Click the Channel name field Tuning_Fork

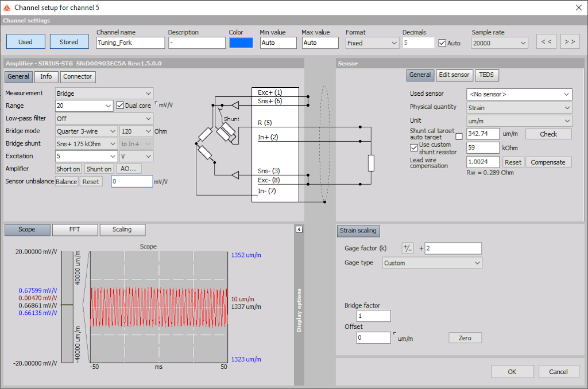point(130,42)
